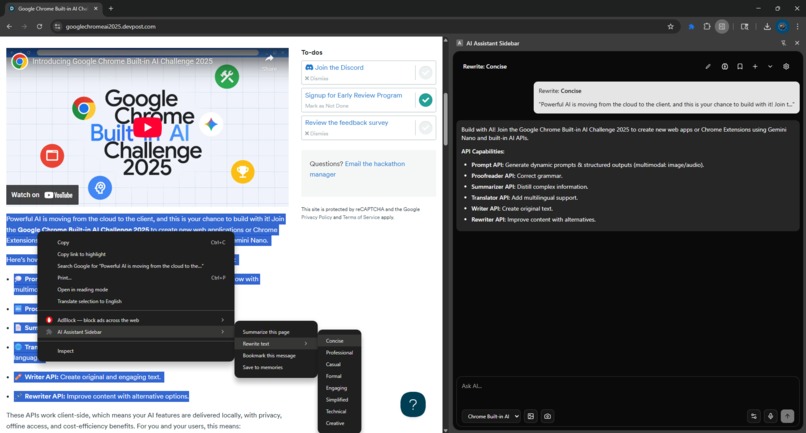
Task: Open Signup for Early Review Program link
Action: [354, 95]
